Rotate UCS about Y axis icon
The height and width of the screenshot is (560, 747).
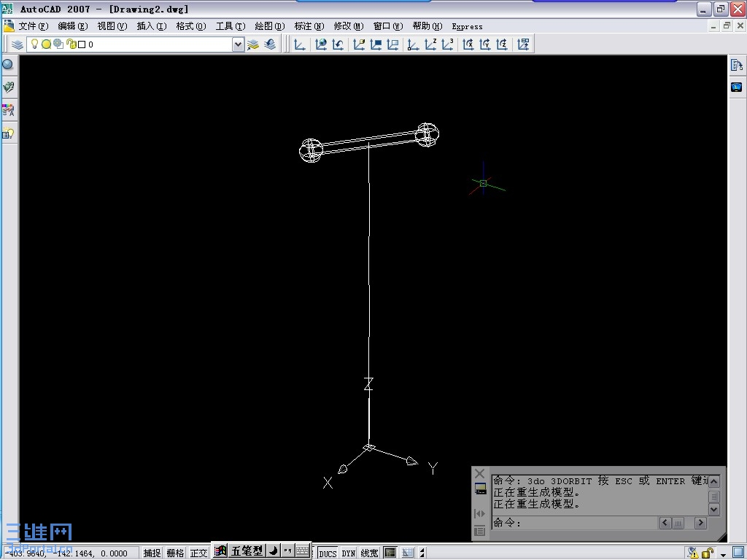pyautogui.click(x=485, y=44)
